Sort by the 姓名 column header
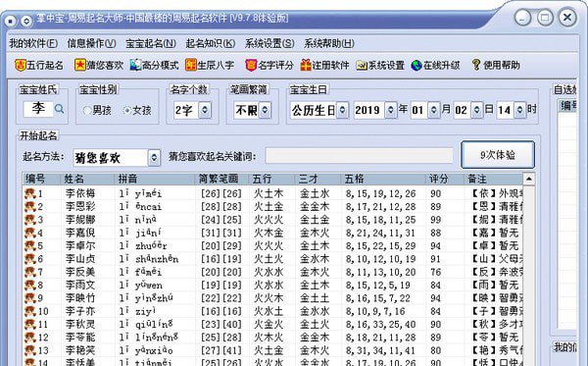 (x=87, y=179)
